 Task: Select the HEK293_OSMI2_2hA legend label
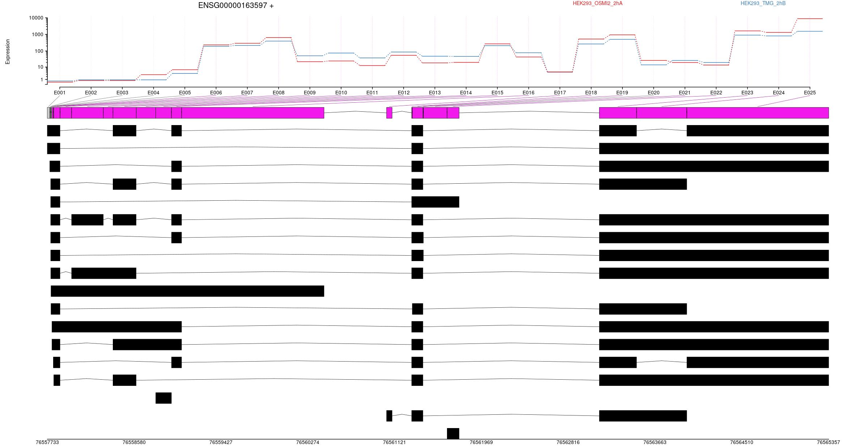tap(597, 3)
